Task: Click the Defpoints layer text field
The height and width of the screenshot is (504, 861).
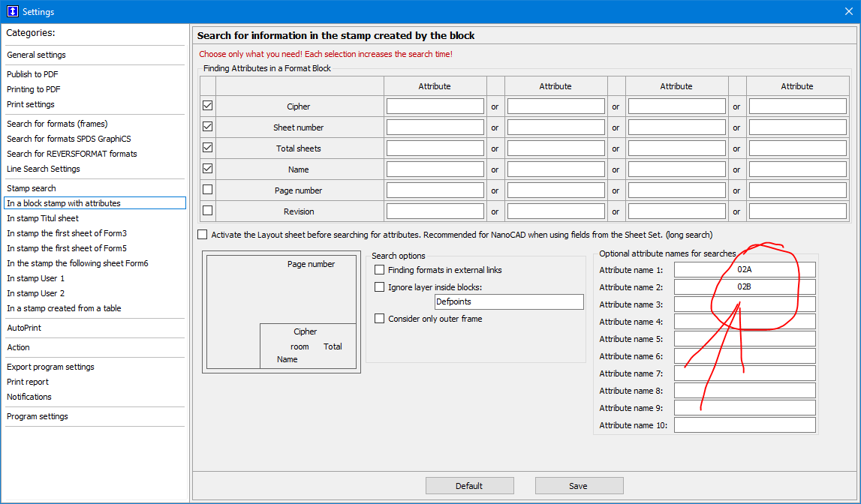Action: (509, 301)
